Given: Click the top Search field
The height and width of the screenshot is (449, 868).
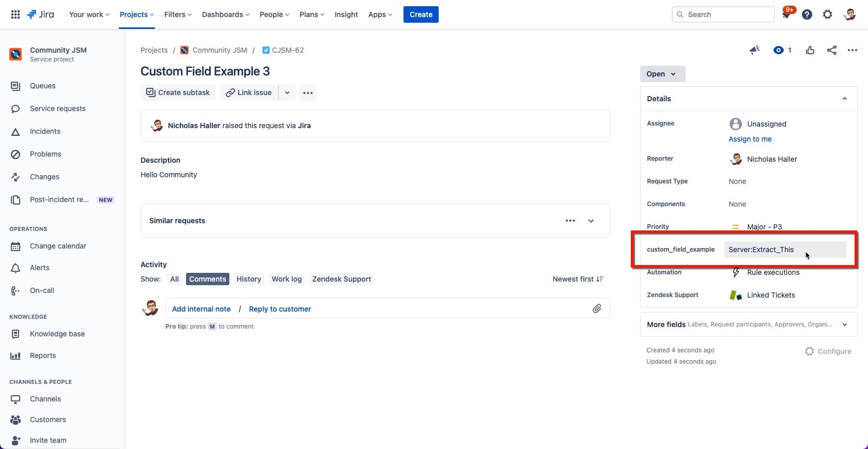Looking at the screenshot, I should pos(723,14).
